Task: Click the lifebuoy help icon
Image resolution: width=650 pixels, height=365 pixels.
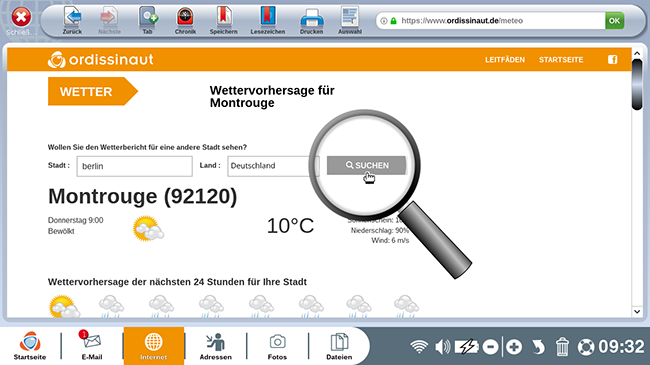Action: pyautogui.click(x=586, y=347)
